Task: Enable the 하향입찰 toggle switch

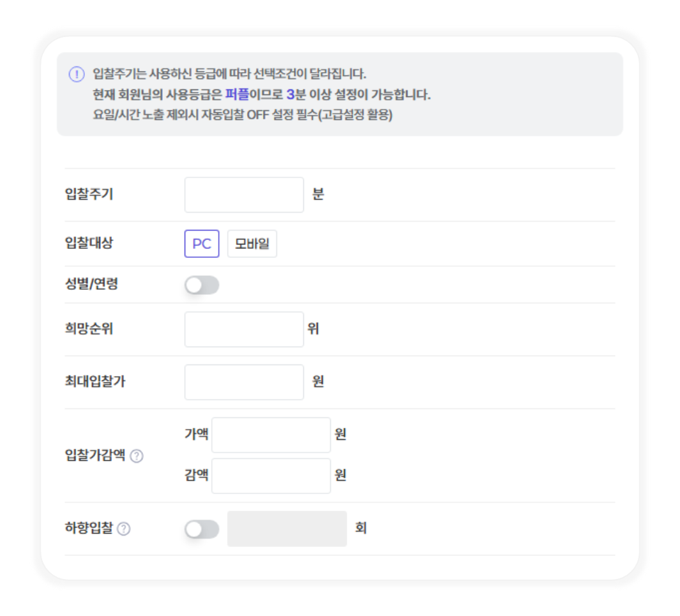Action: 202,529
